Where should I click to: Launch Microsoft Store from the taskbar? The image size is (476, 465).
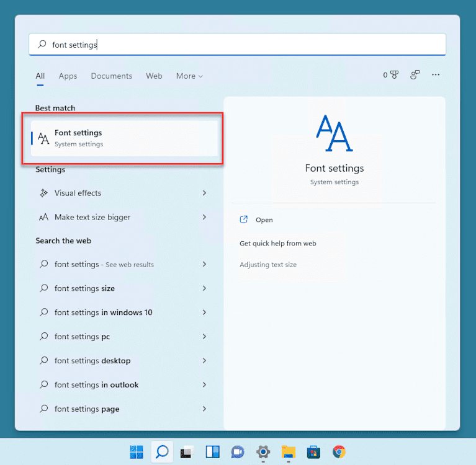click(313, 451)
